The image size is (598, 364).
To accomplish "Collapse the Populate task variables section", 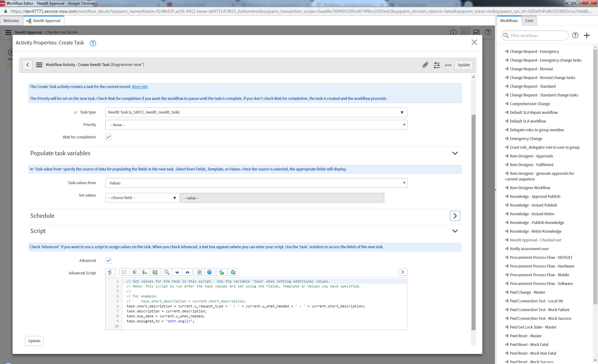I will click(x=455, y=153).
